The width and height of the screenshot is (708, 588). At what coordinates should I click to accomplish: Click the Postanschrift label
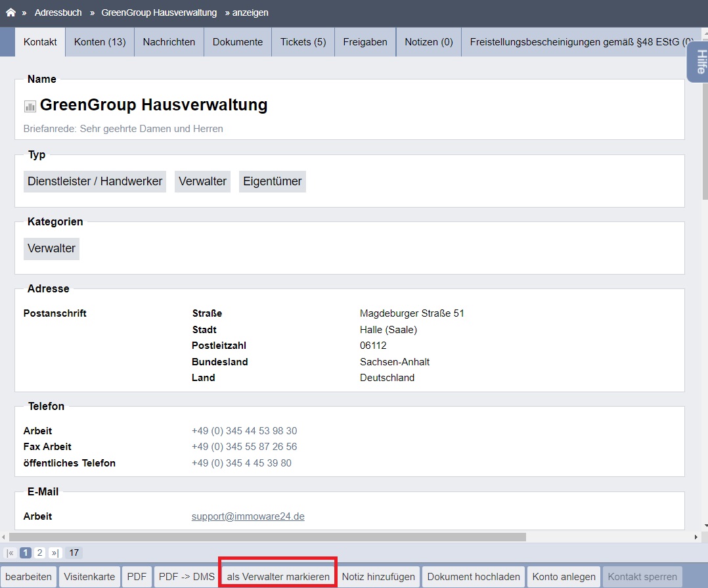(55, 313)
